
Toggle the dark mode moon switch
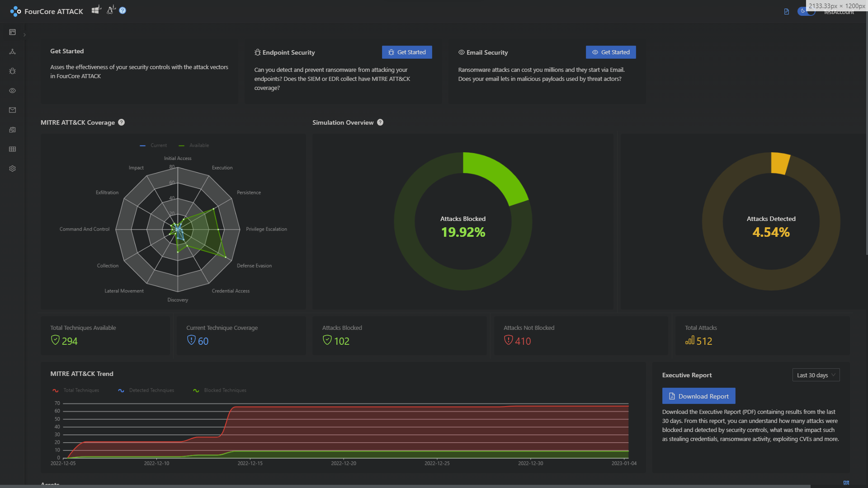pyautogui.click(x=807, y=11)
